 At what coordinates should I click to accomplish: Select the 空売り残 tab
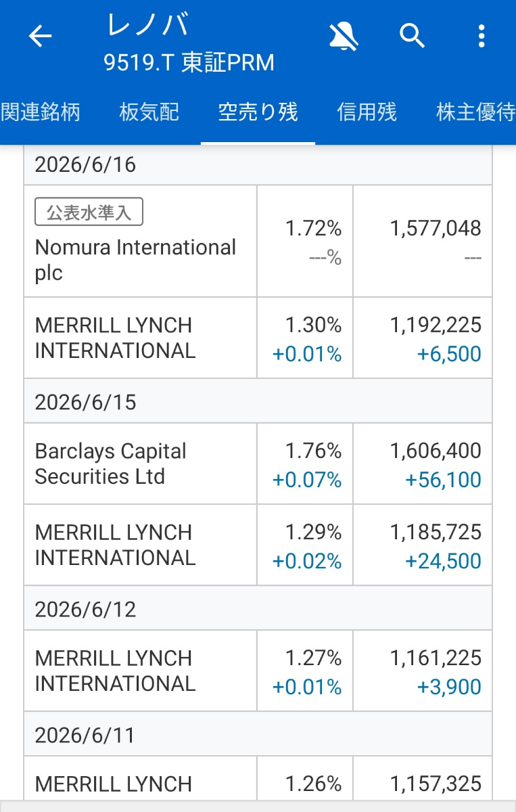pyautogui.click(x=258, y=112)
